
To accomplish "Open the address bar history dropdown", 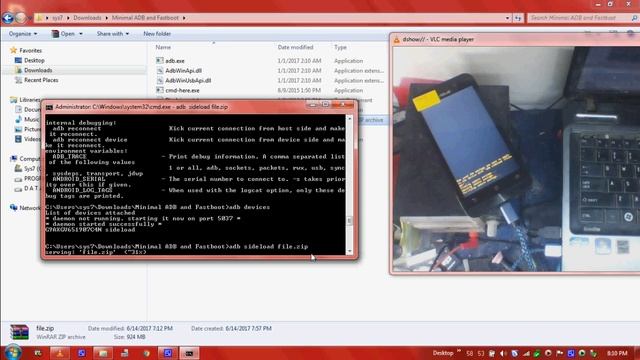I will coord(507,18).
